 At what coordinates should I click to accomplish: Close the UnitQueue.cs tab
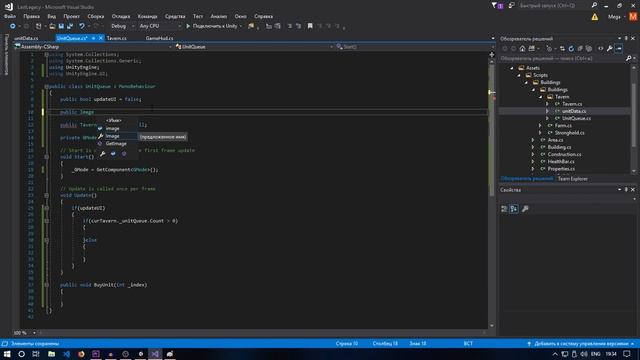pyautogui.click(x=101, y=38)
